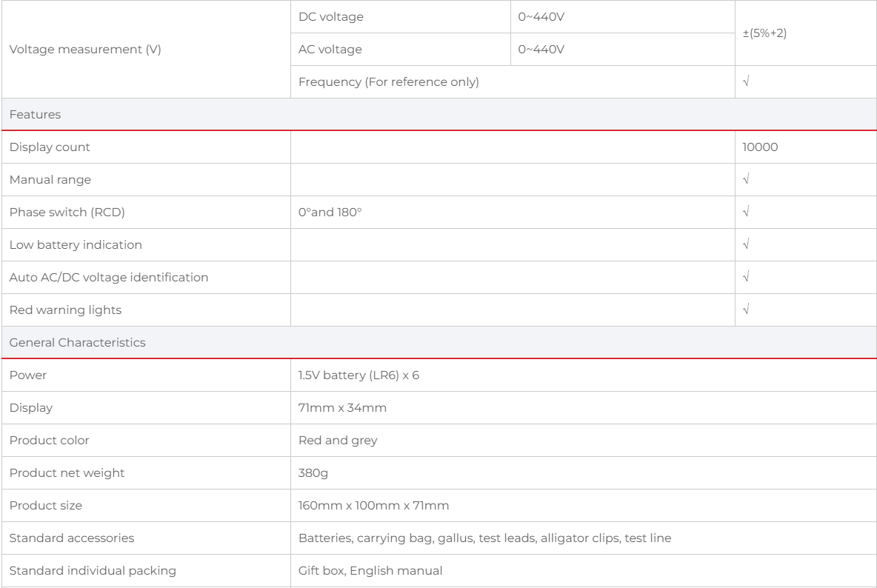The height and width of the screenshot is (588, 877).
Task: Click the 0°and 180° phase value
Action: tap(330, 213)
